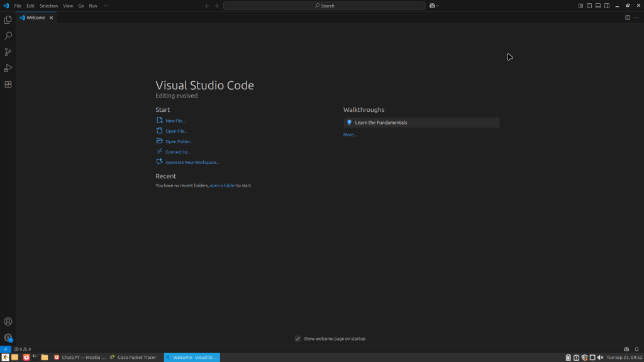Viewport: 644px width, 362px height.
Task: Click the Open Folder... link
Action: [x=179, y=141]
